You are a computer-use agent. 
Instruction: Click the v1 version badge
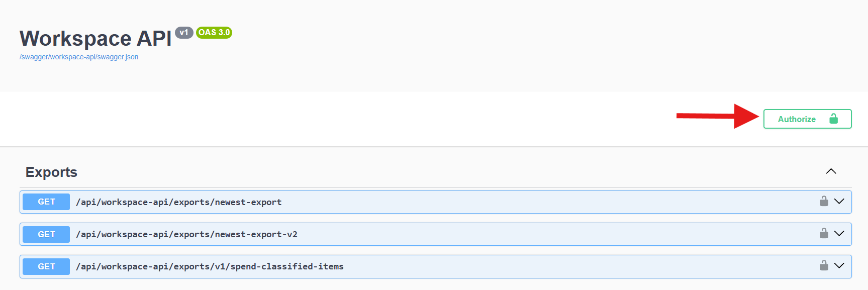(x=184, y=32)
